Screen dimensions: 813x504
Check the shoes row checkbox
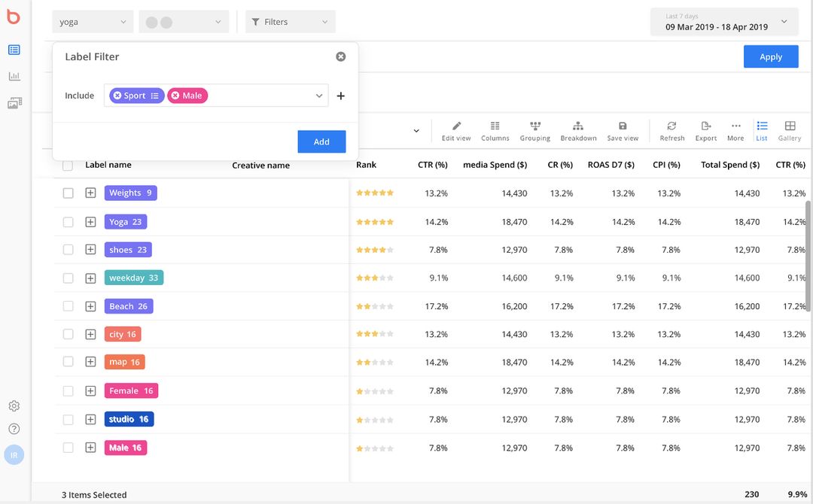click(68, 250)
